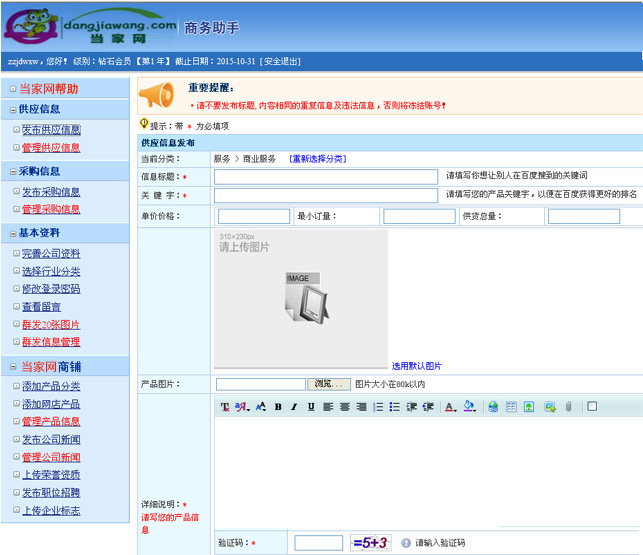Insert bulleted list in editor
The image size is (643, 555).
pyautogui.click(x=394, y=407)
